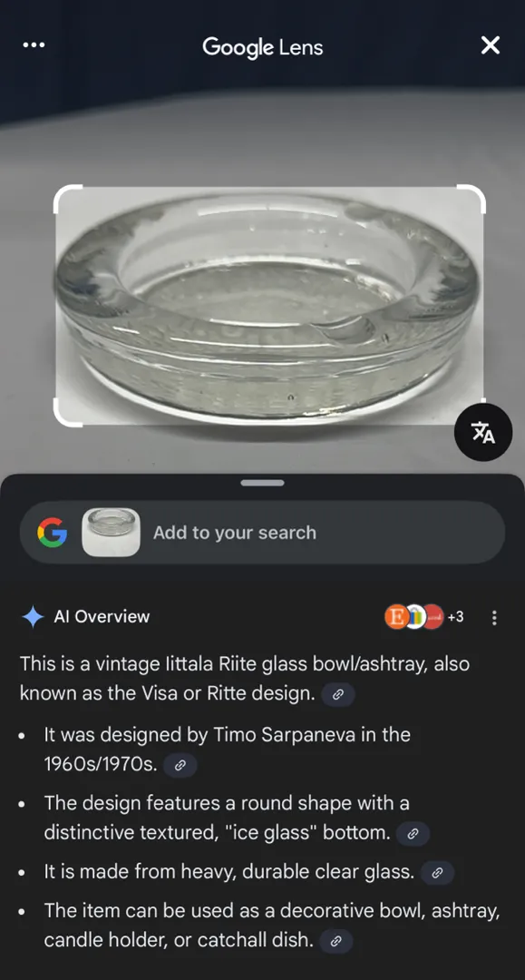Click the top-right crop corner handle
The height and width of the screenshot is (980, 525).
coord(471,199)
